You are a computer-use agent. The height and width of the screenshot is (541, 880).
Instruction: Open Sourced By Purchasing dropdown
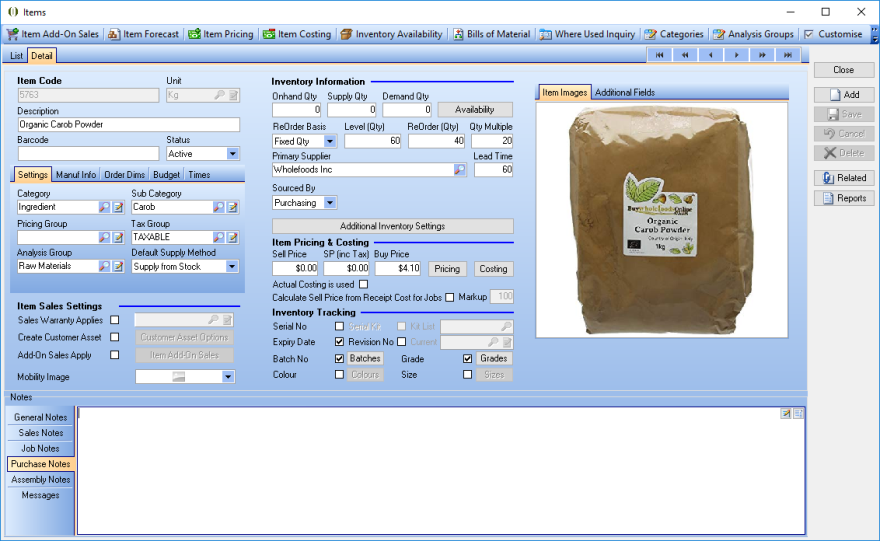pos(330,203)
